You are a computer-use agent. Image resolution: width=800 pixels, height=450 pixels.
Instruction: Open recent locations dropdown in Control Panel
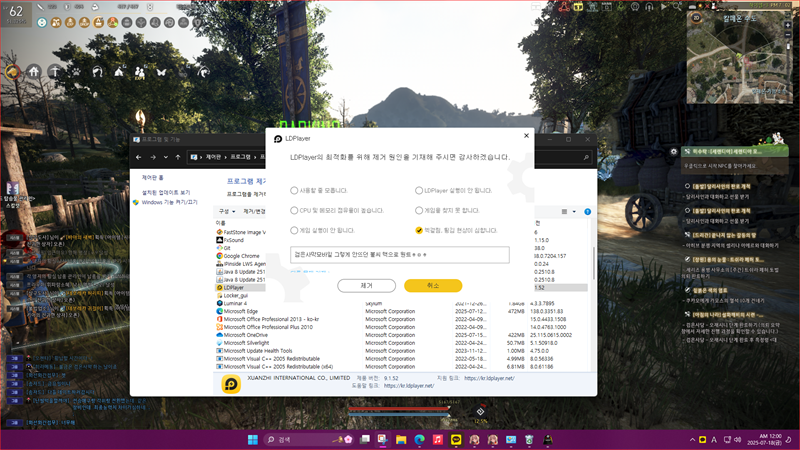coord(165,157)
